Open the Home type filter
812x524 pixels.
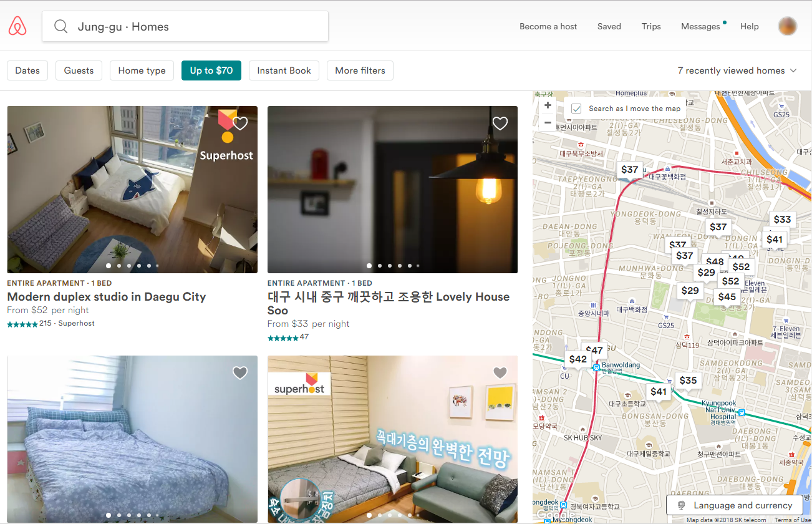point(142,70)
